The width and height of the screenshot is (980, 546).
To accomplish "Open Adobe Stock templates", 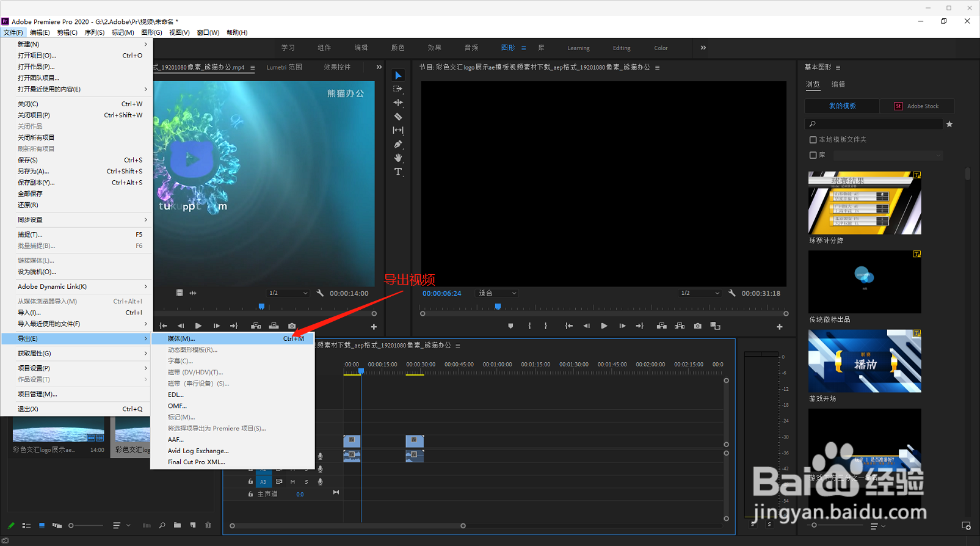I will click(916, 106).
